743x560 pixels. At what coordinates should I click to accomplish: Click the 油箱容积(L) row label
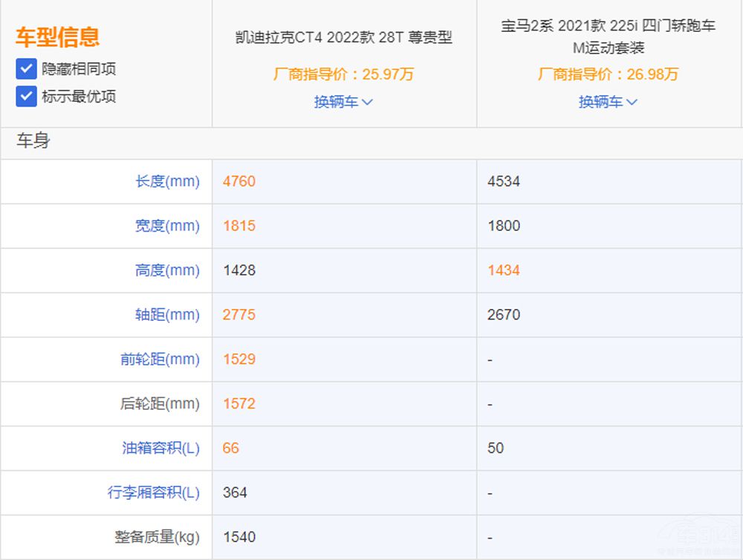160,448
